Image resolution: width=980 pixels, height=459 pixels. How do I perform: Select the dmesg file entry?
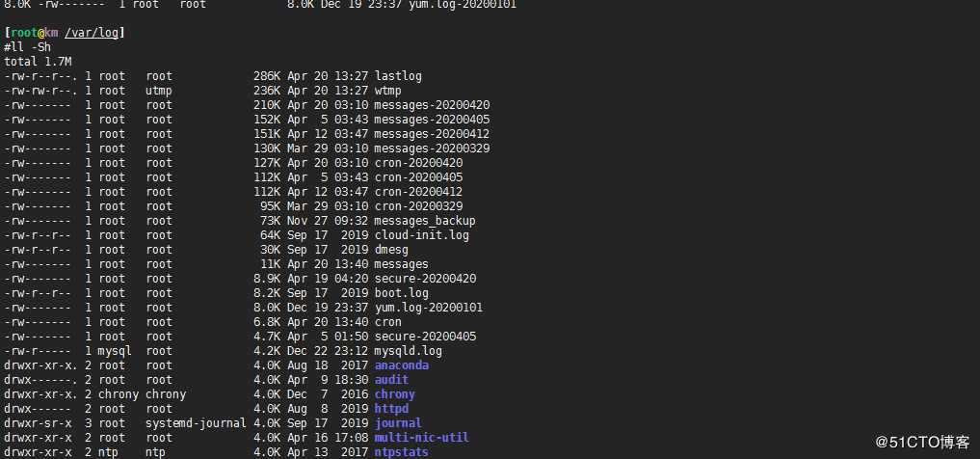(x=391, y=250)
